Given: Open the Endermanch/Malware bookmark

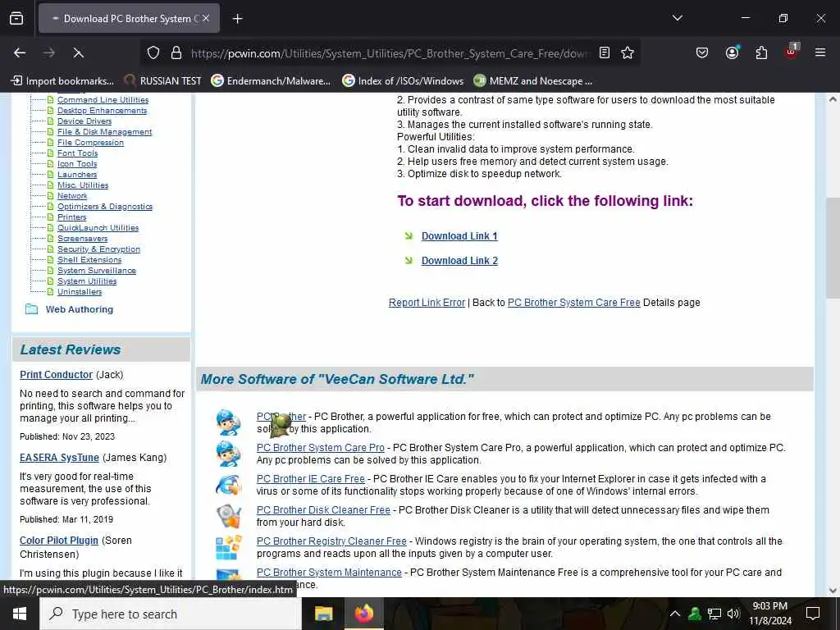Looking at the screenshot, I should click(271, 81).
